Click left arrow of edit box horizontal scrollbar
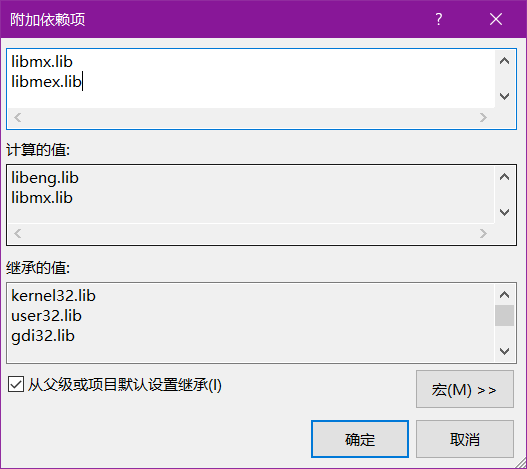Viewport: 527px width, 469px height. pyautogui.click(x=17, y=117)
